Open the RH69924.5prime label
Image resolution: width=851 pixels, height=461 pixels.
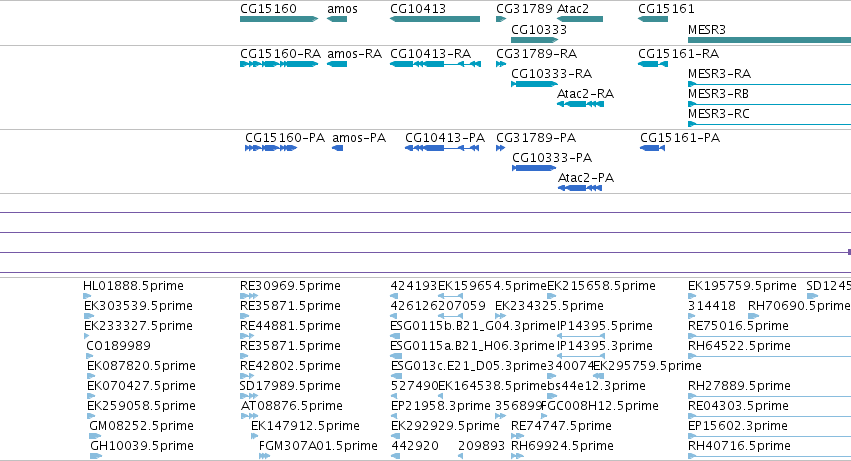tap(562, 446)
